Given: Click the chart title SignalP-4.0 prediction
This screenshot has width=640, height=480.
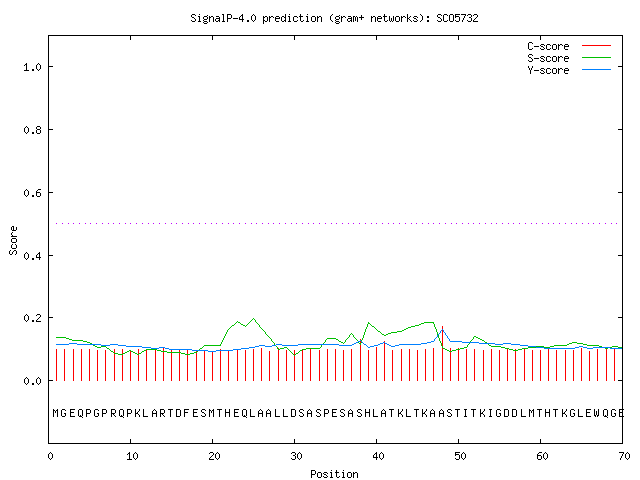Looking at the screenshot, I should pos(334,18).
